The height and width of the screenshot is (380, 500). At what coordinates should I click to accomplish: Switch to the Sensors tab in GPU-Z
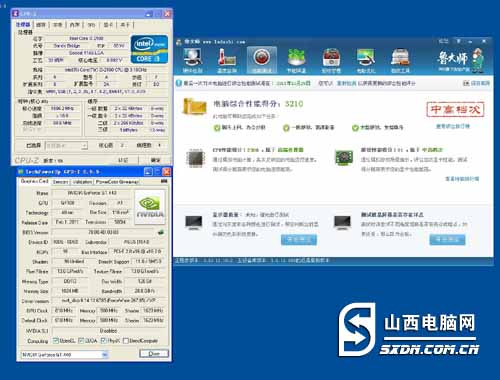[x=60, y=182]
